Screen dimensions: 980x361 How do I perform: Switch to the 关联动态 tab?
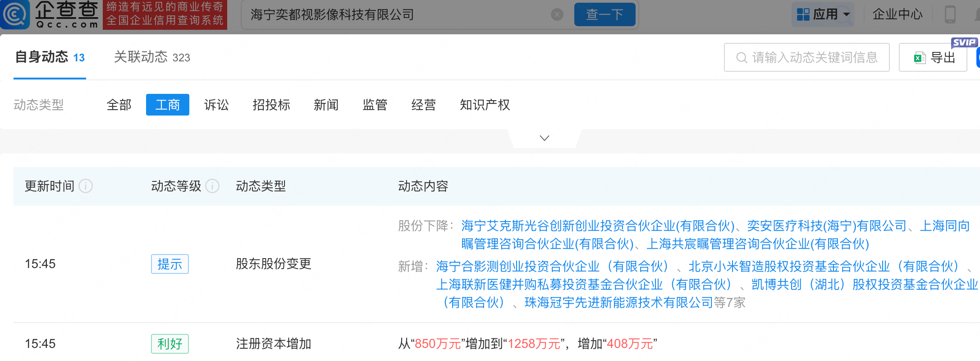point(152,57)
